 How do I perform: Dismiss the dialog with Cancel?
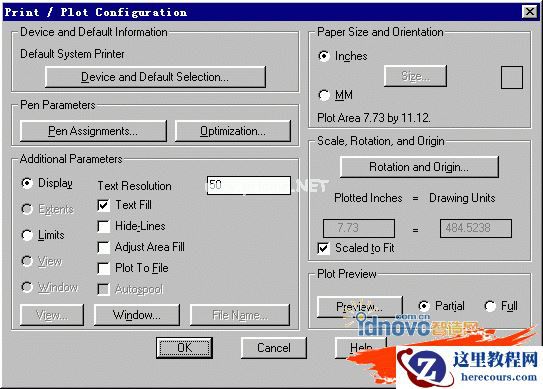pos(274,347)
